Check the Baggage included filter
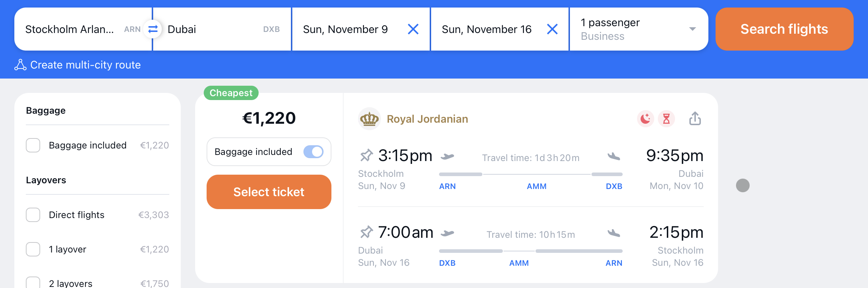This screenshot has height=288, width=868. pyautogui.click(x=33, y=145)
